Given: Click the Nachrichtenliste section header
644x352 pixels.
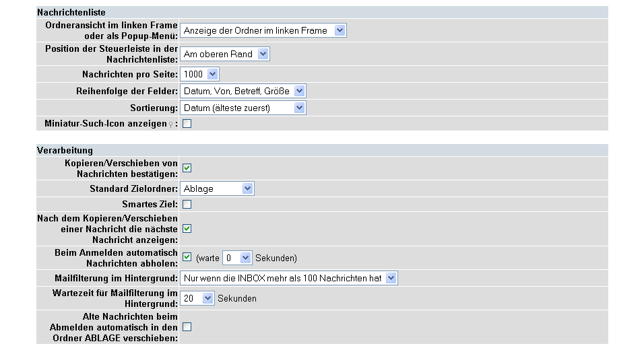Looking at the screenshot, I should (x=322, y=12).
